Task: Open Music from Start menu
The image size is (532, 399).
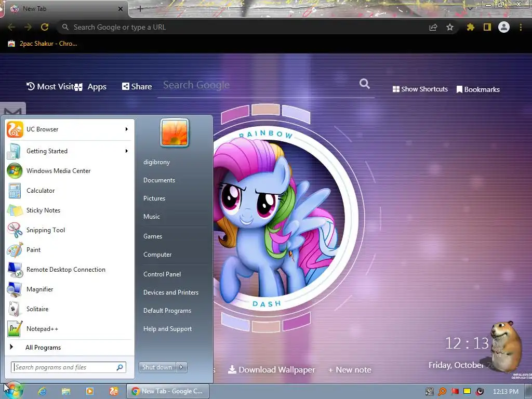Action: point(151,217)
